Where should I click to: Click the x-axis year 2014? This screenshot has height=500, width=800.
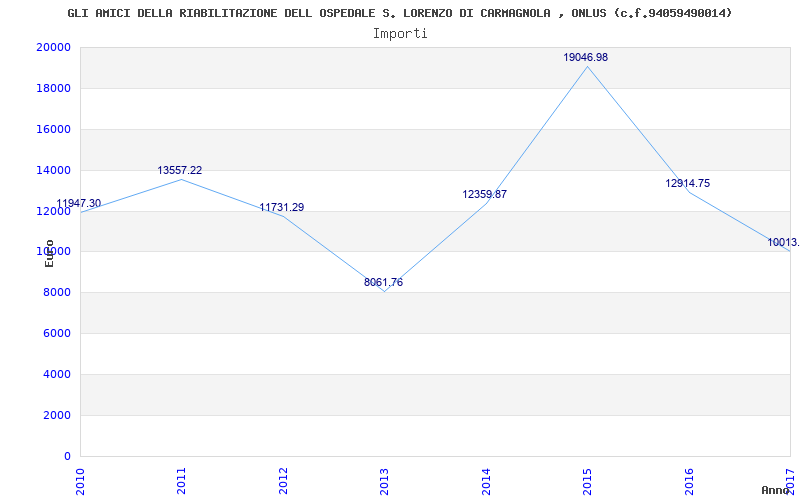[x=486, y=481]
